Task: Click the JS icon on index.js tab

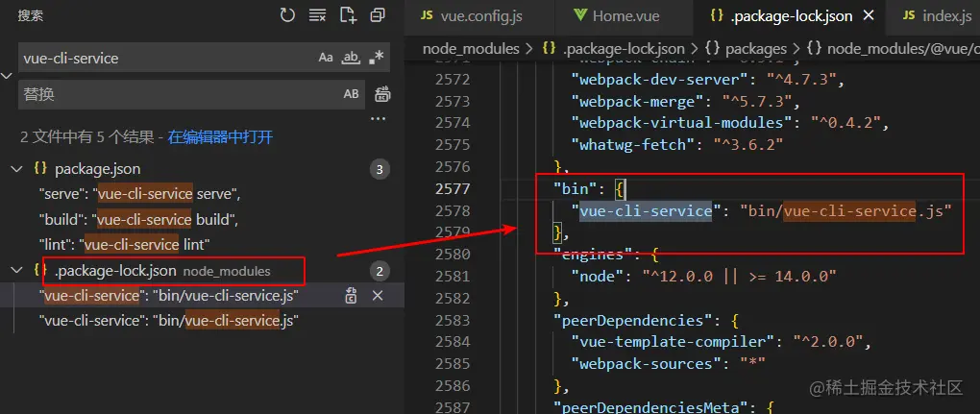Action: tap(909, 16)
